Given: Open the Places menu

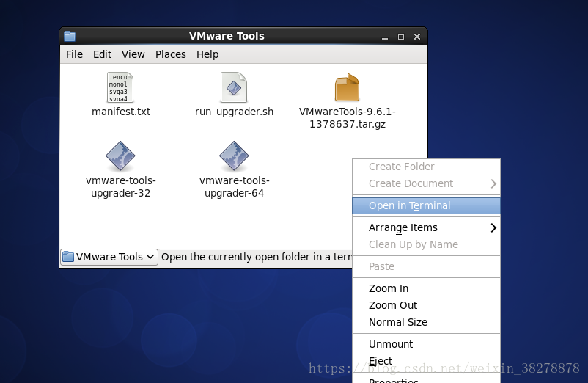Looking at the screenshot, I should tap(171, 54).
